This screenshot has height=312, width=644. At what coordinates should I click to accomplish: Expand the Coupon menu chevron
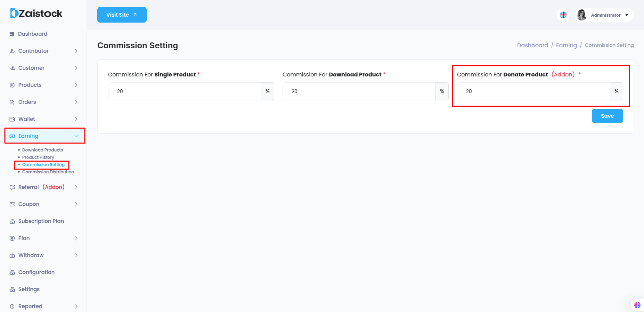[76, 204]
